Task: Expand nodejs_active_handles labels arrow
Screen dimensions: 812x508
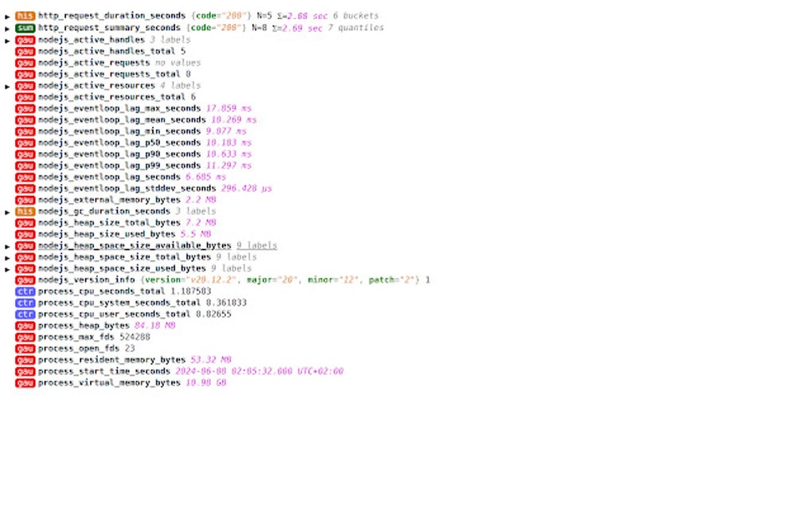Action: pyautogui.click(x=7, y=41)
